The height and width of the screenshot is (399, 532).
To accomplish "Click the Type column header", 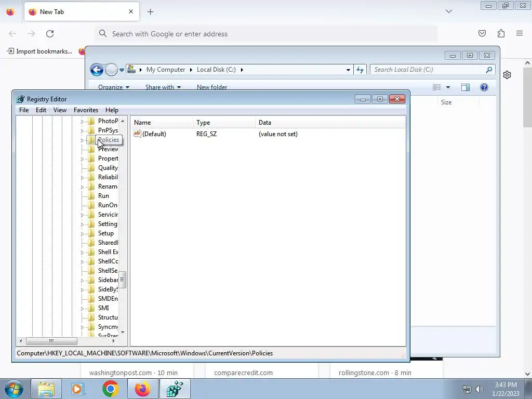I will pos(224,123).
